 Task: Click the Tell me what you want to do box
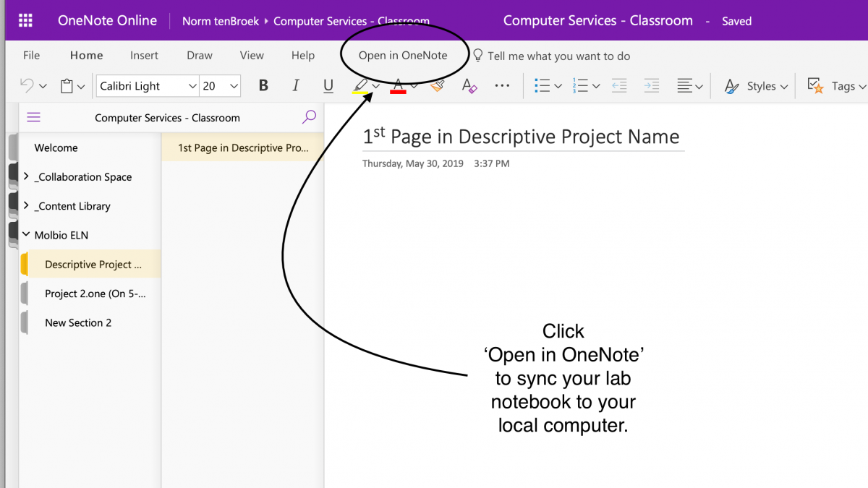click(558, 56)
